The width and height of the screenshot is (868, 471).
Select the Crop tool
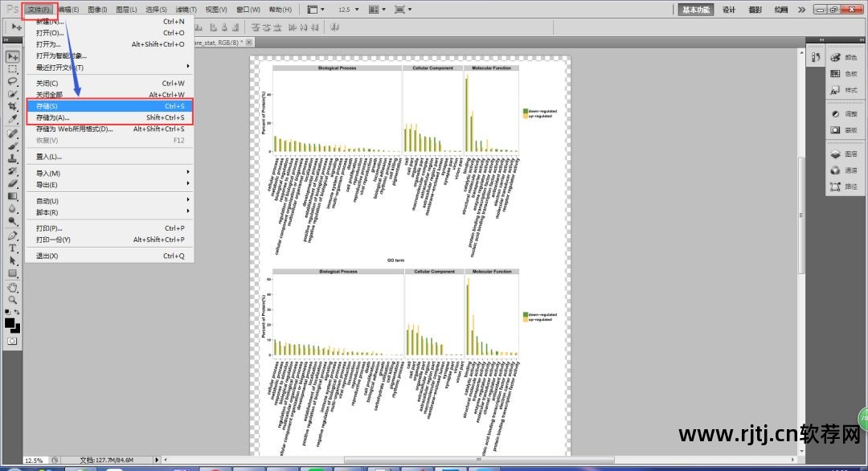click(13, 106)
